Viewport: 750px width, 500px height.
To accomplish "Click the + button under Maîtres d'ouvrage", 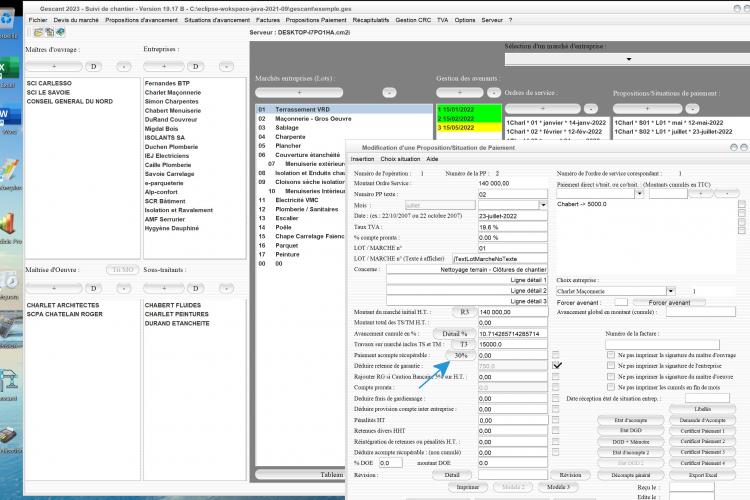I will click(54, 67).
